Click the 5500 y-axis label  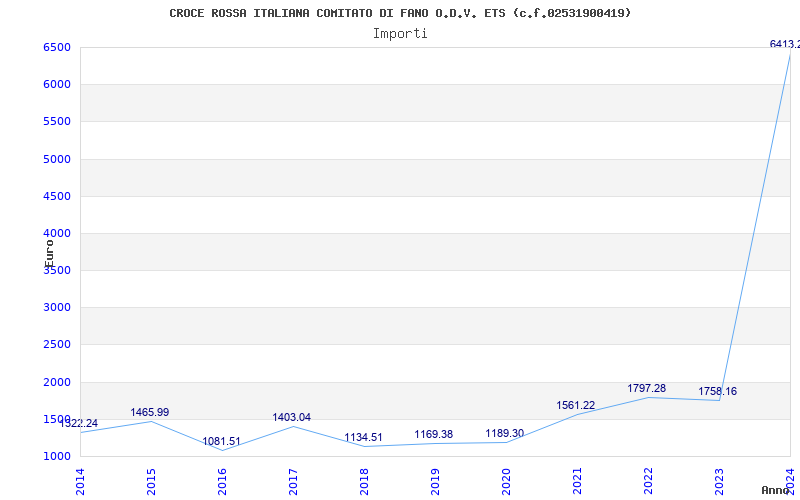tap(57, 122)
